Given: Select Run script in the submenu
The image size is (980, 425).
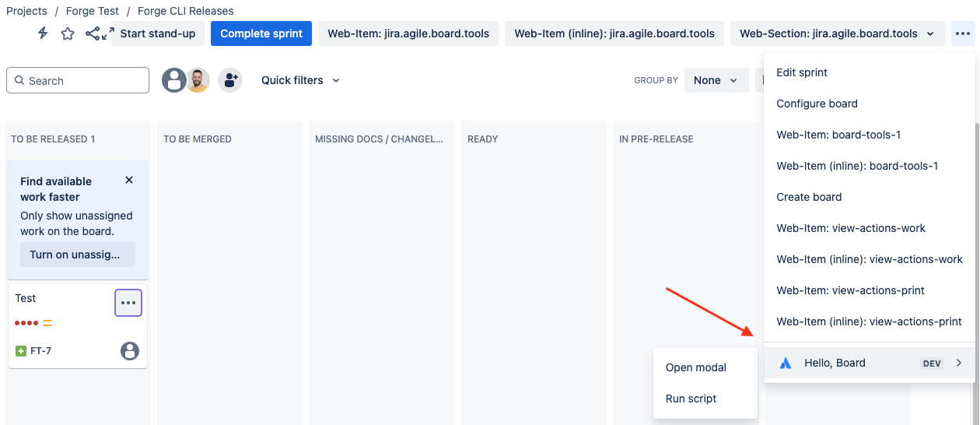Looking at the screenshot, I should click(691, 399).
